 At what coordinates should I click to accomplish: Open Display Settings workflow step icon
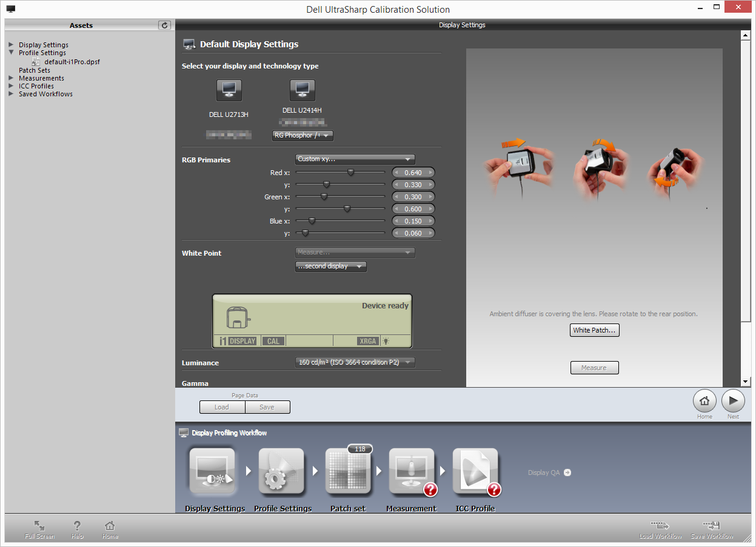point(212,471)
